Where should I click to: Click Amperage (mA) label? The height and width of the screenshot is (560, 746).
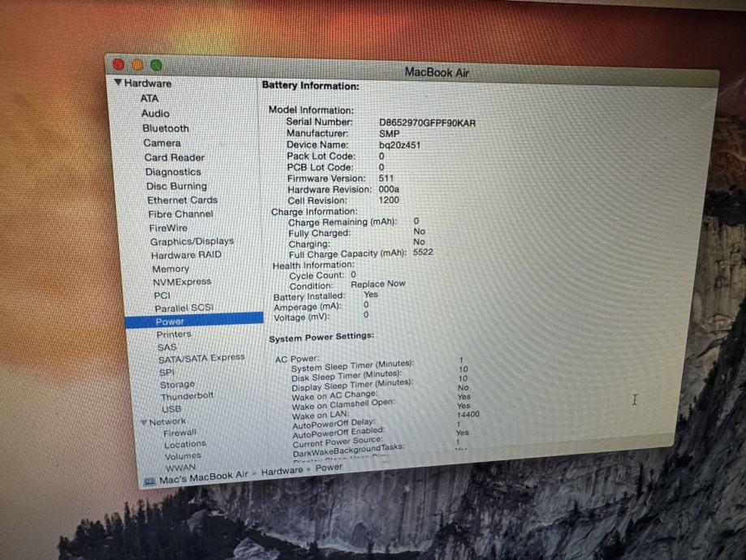(308, 308)
